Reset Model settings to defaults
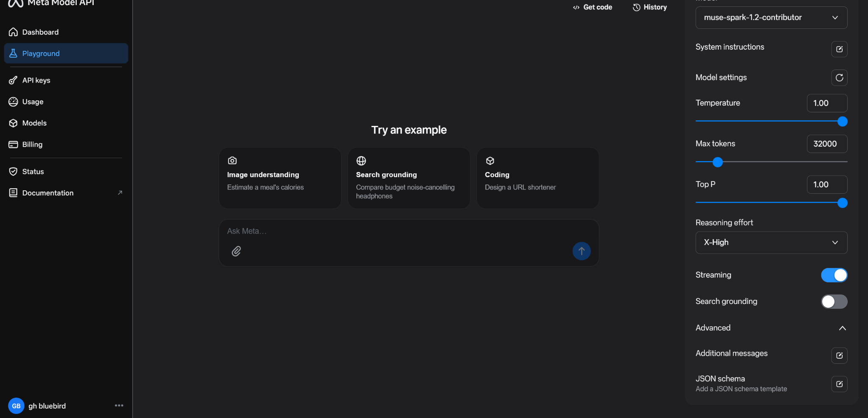This screenshot has width=868, height=418. pos(839,78)
